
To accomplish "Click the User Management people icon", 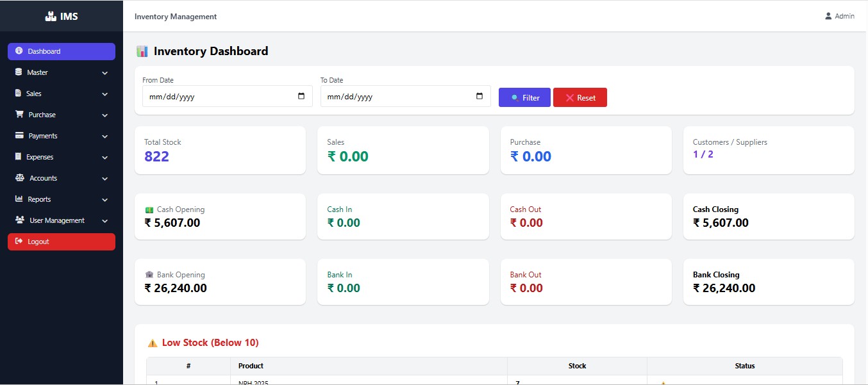I will pos(19,220).
